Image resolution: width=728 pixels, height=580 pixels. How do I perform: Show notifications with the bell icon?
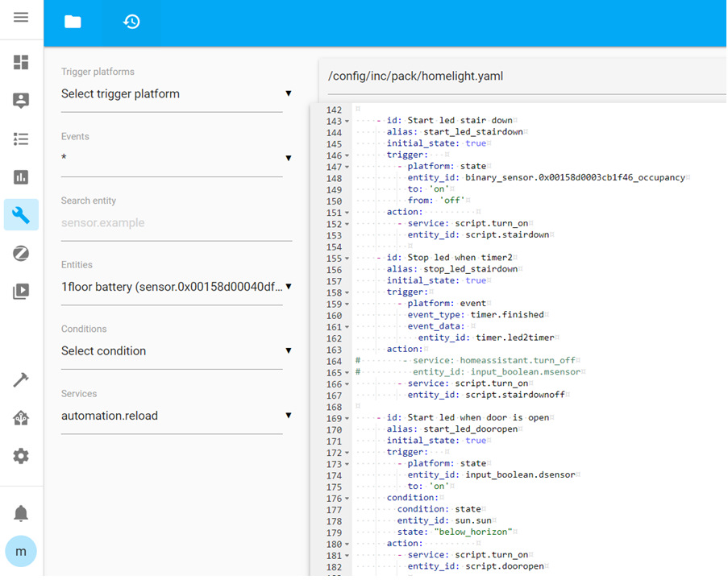21,513
